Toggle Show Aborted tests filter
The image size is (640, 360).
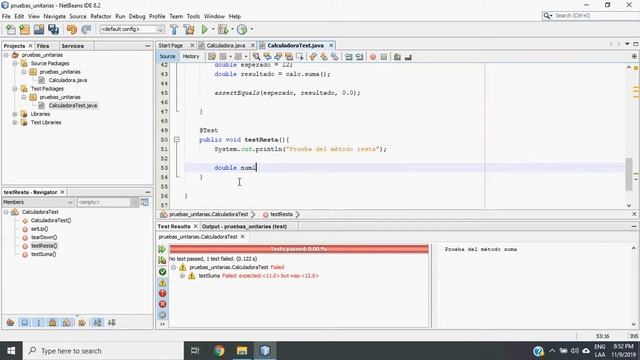pyautogui.click(x=162, y=304)
